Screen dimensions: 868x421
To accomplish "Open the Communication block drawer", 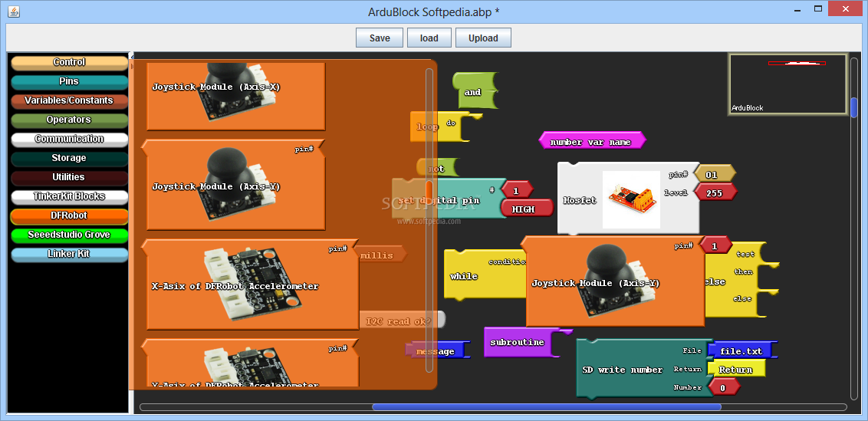I will tap(69, 139).
